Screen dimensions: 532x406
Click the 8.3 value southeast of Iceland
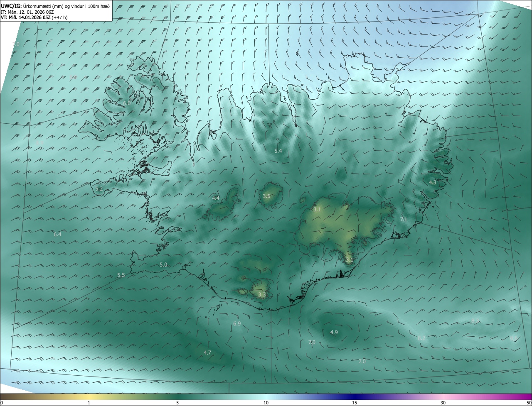(475, 320)
